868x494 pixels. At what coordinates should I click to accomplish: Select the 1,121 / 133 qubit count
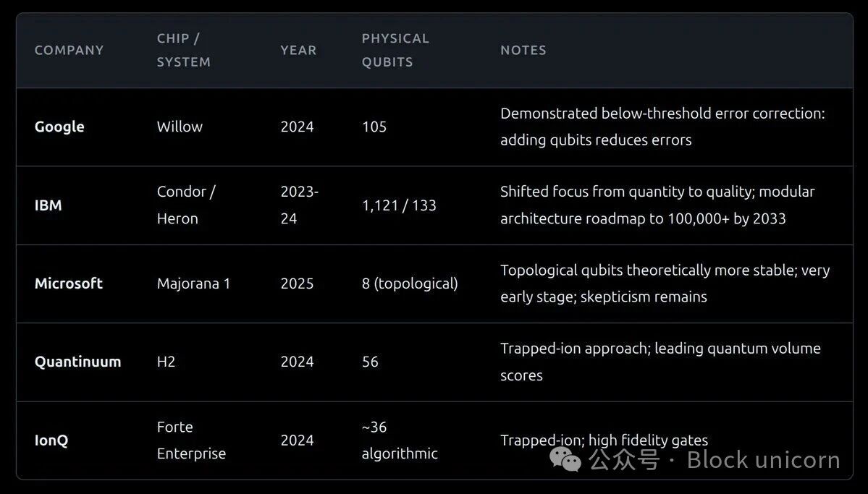pos(399,205)
